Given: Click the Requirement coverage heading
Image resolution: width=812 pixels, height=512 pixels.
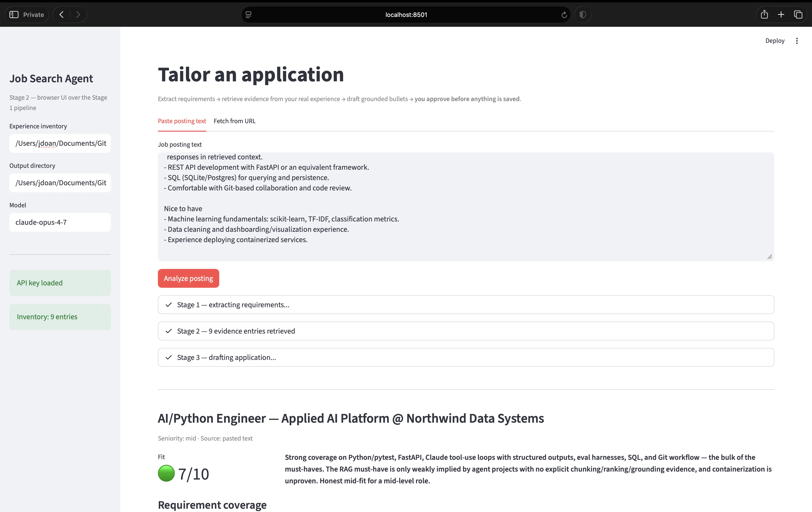Looking at the screenshot, I should point(212,505).
